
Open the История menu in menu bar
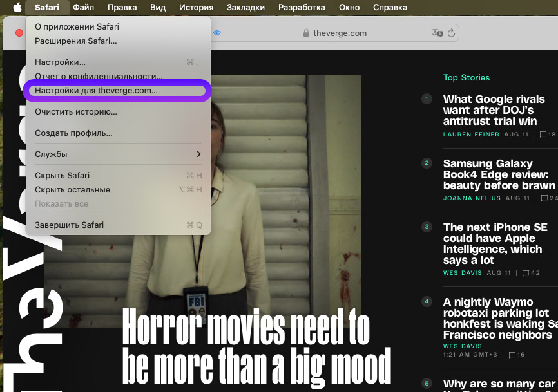tap(196, 8)
